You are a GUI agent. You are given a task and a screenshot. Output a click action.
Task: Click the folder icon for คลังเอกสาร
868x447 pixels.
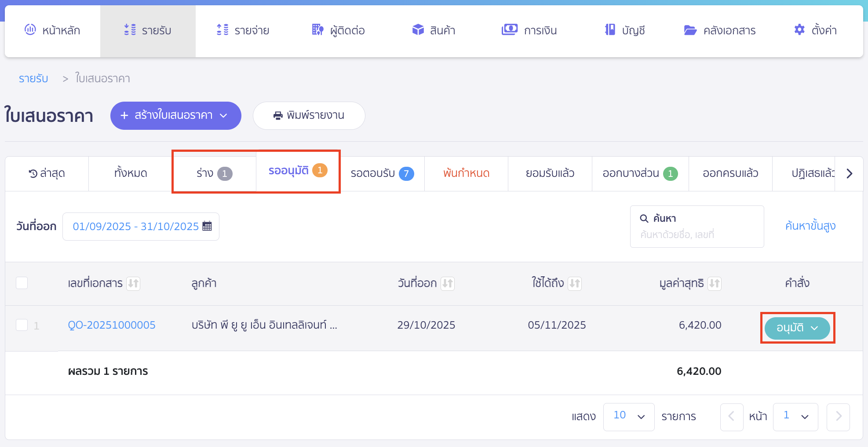(690, 30)
